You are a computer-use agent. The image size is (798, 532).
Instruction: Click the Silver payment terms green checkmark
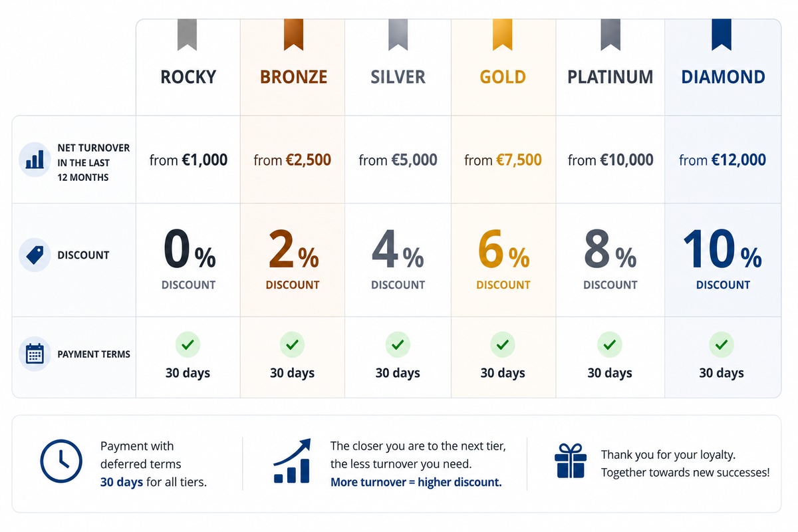click(398, 345)
